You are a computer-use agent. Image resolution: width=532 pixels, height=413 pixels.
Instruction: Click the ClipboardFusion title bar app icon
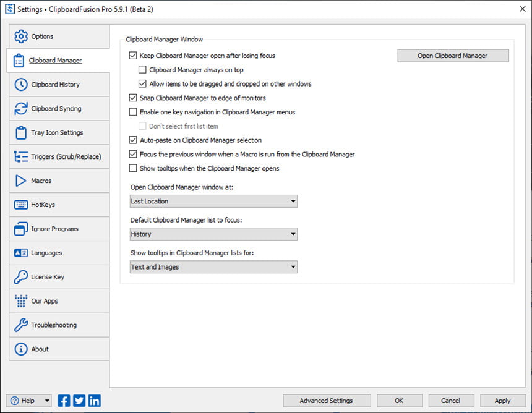[x=9, y=9]
